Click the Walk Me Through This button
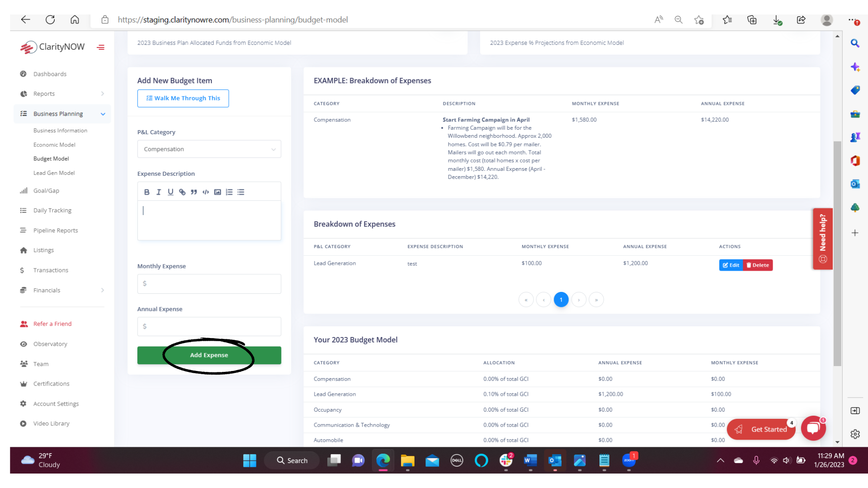 click(x=183, y=98)
